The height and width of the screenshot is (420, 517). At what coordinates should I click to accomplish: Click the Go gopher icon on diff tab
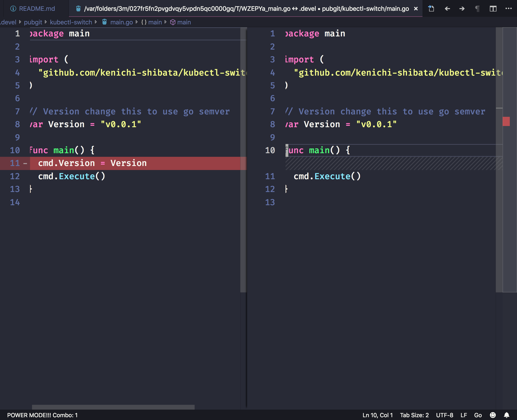tap(78, 9)
